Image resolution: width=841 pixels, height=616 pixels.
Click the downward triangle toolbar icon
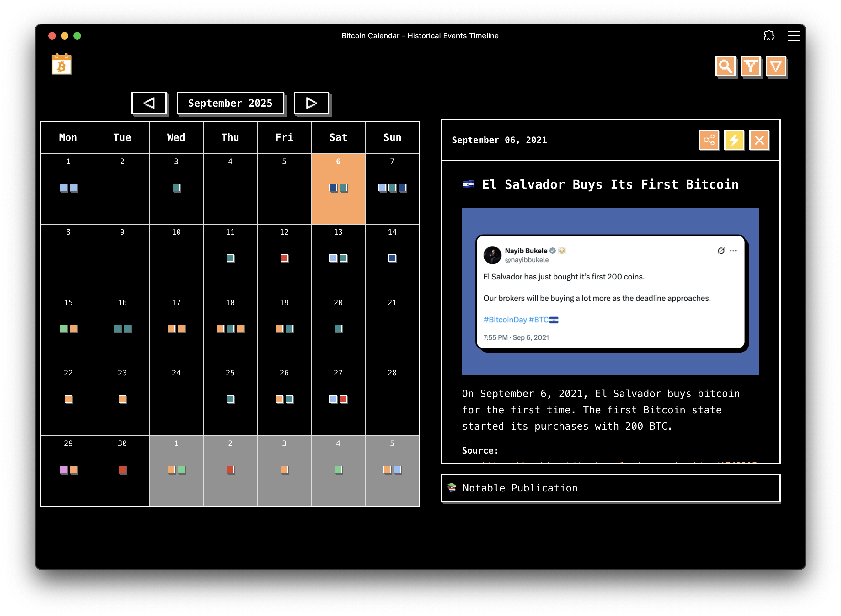click(775, 66)
